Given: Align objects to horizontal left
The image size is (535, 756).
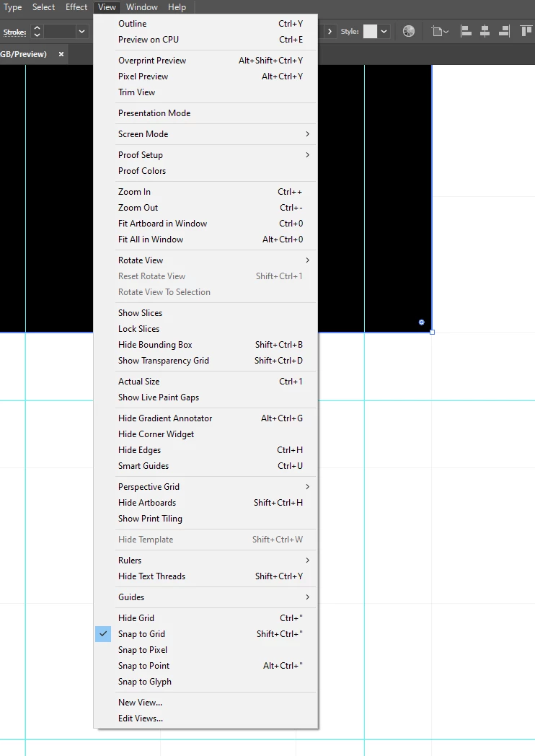Looking at the screenshot, I should pos(466,31).
